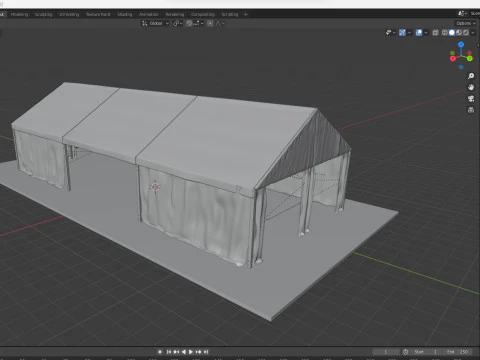Toggle auto keying record button
This screenshot has width=480, height=360.
[x=160, y=352]
